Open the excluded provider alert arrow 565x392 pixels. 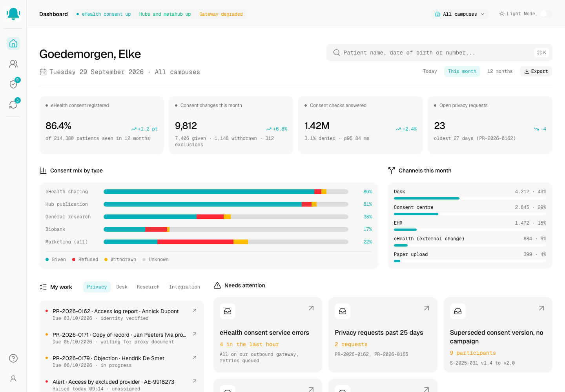(x=195, y=381)
